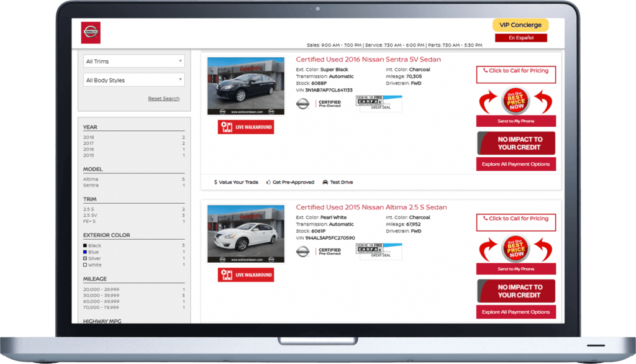This screenshot has width=636, height=364.
Task: Click Altima's No Impact To Your Credit banner
Action: [x=516, y=291]
